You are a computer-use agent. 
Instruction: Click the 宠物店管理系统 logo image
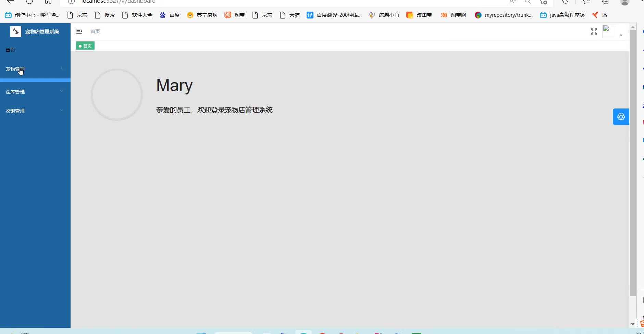pos(16,31)
